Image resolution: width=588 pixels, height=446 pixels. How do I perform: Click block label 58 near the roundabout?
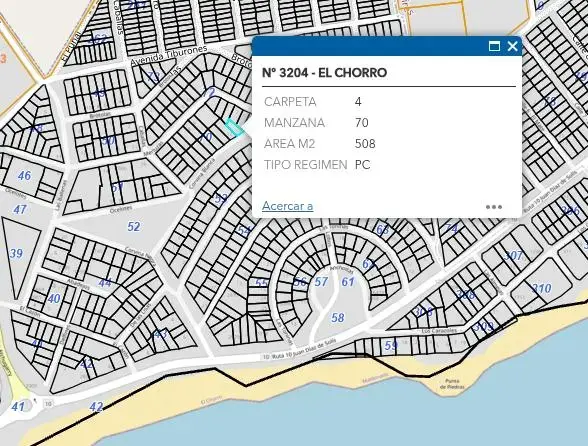click(338, 318)
